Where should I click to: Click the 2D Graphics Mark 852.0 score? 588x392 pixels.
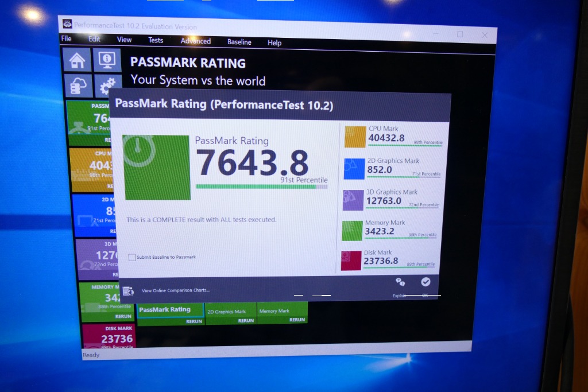380,170
